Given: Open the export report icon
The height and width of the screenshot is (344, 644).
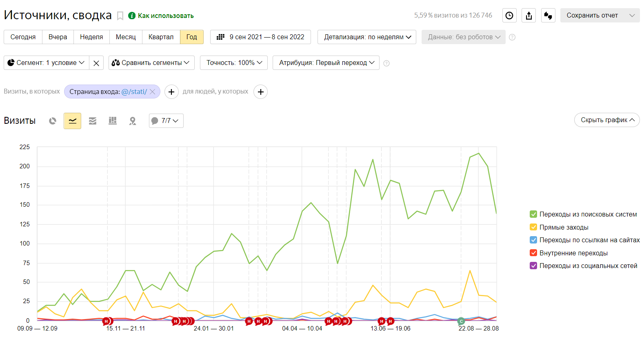Looking at the screenshot, I should pos(529,16).
